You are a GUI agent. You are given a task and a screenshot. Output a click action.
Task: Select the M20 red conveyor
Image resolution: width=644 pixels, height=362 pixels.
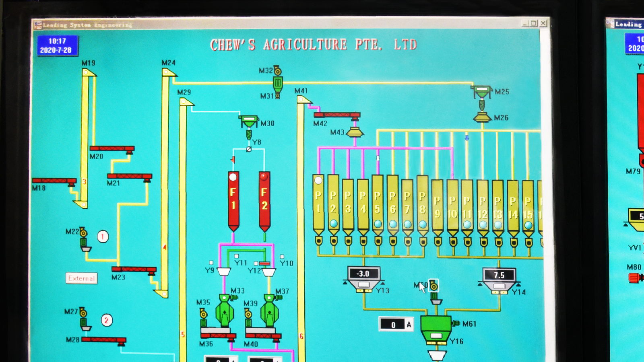click(112, 149)
